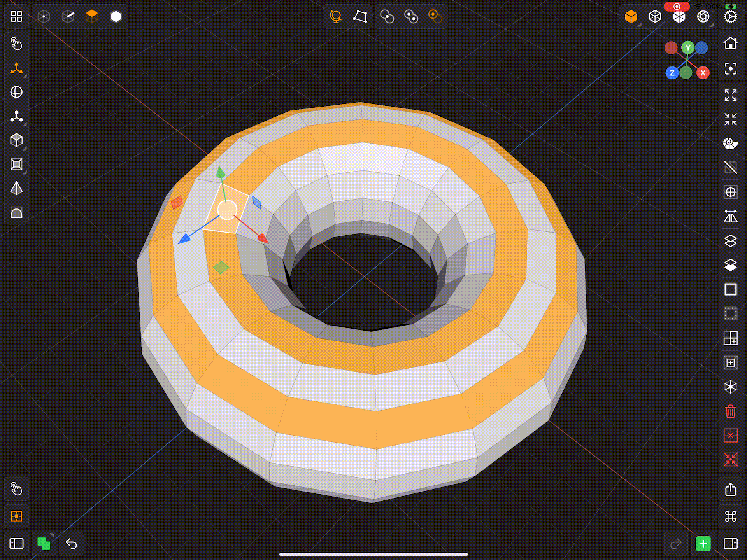Enable shaded-with-wireframe cube display
This screenshot has height=560, width=747.
point(679,17)
